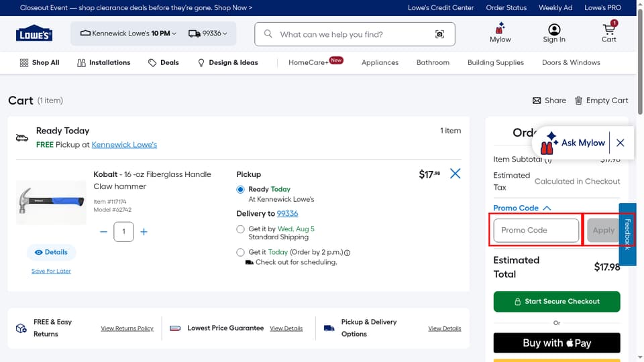Click the magnifier search icon
The width and height of the screenshot is (644, 362).
268,34
